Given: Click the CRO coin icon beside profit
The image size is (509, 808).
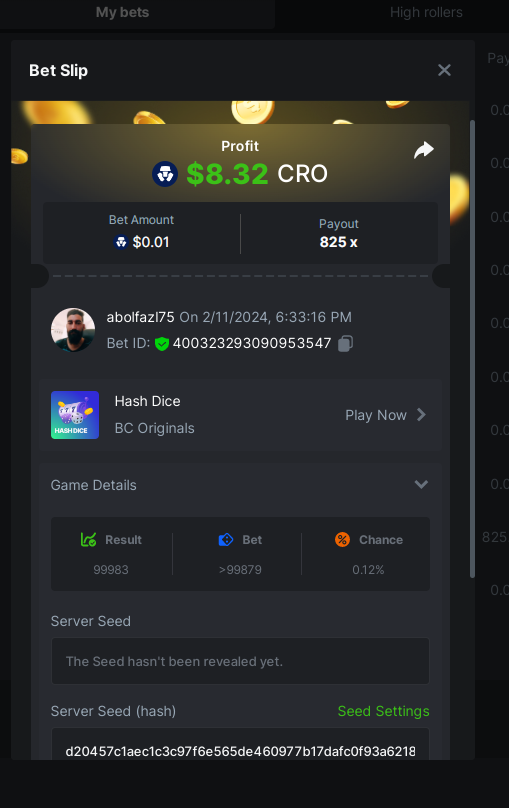Looking at the screenshot, I should click(x=165, y=174).
